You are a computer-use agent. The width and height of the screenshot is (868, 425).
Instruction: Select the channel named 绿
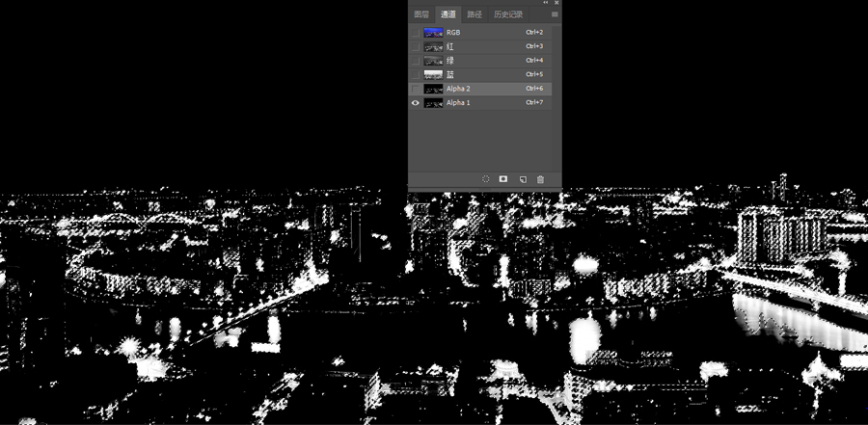coord(450,61)
